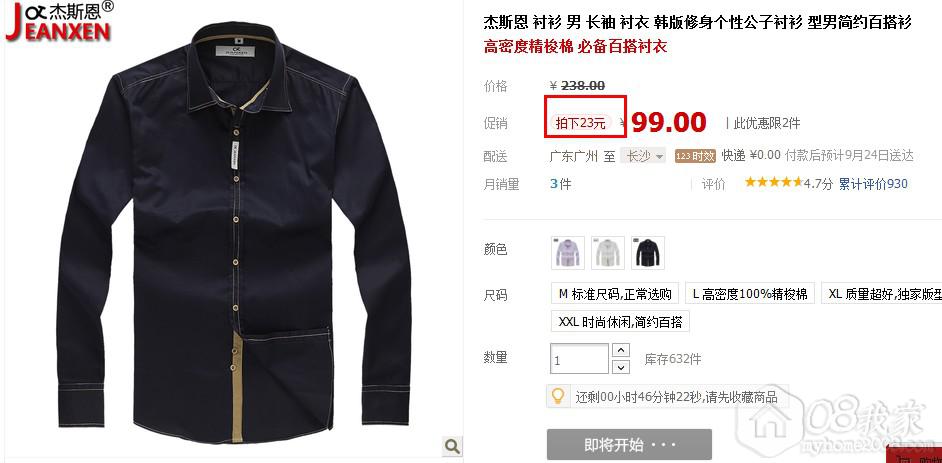This screenshot has width=942, height=463.
Task: Choose size XXL 时尚休闲
Action: [620, 321]
